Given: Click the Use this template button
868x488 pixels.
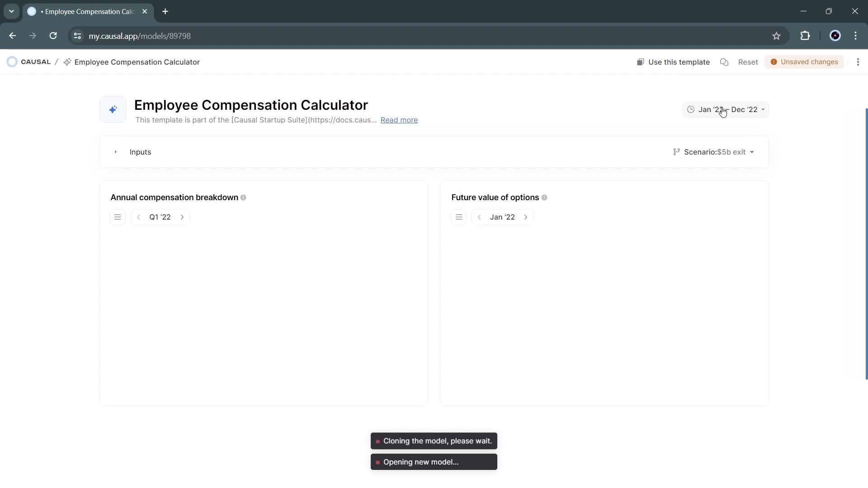Looking at the screenshot, I should 673,62.
